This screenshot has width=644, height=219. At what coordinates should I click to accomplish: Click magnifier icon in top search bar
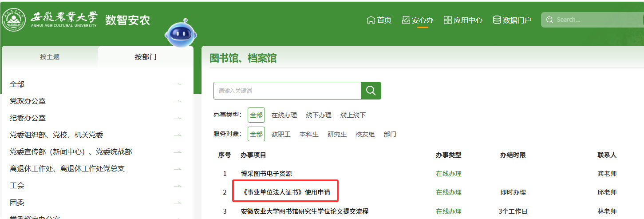coord(549,20)
